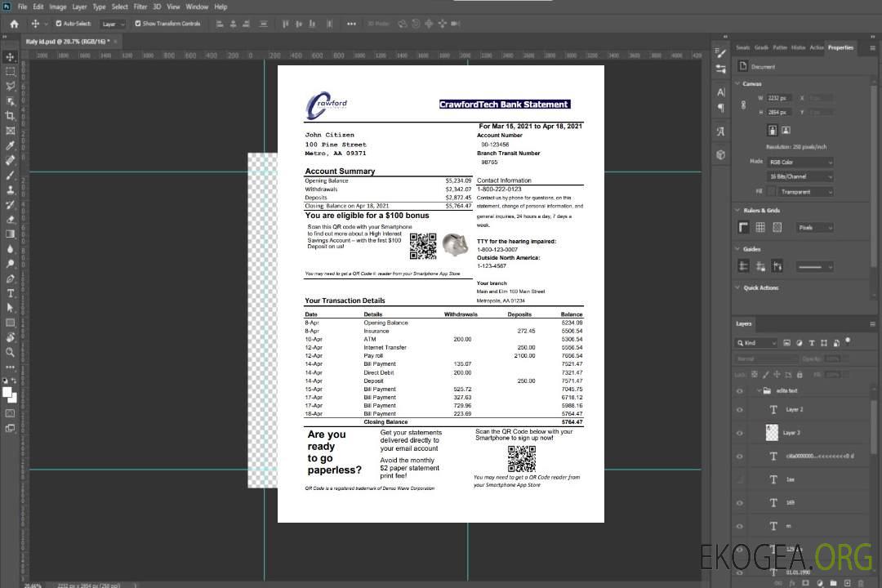
Task: Collapse the Quick Actions section
Action: [737, 287]
